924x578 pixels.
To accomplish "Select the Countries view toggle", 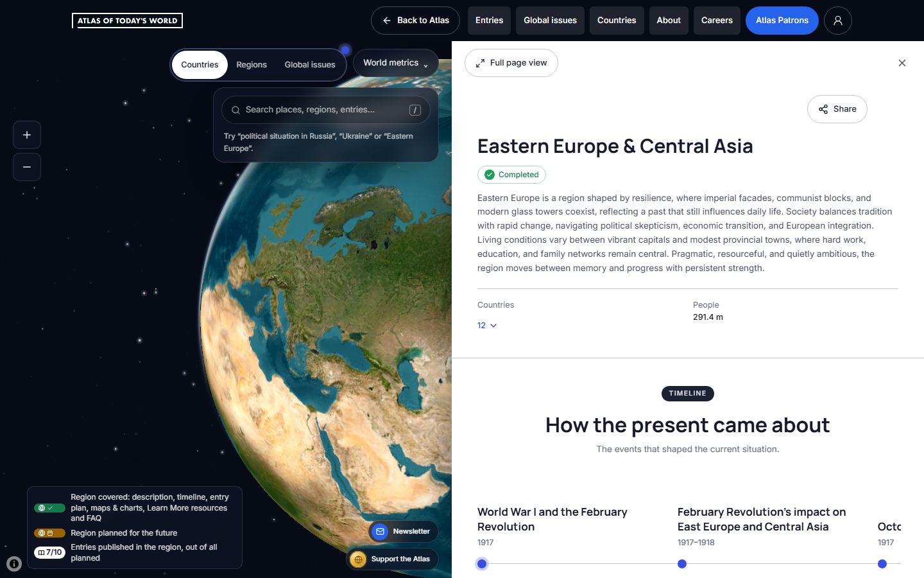I will coord(200,65).
